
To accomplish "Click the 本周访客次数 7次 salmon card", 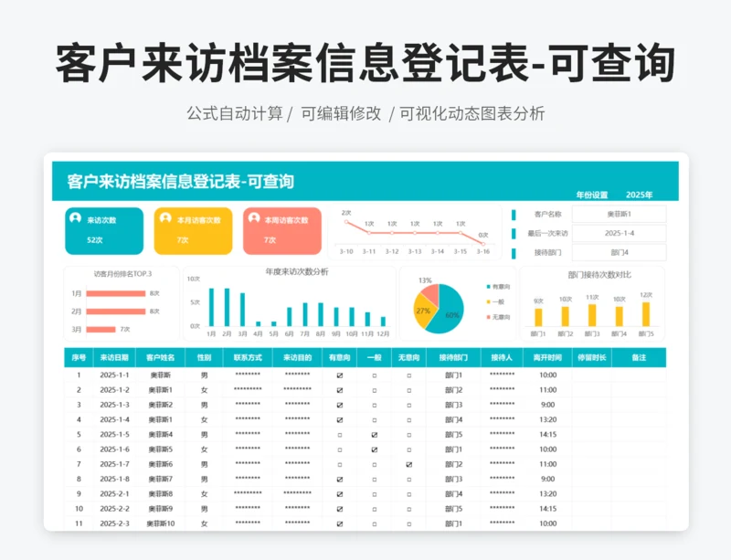I will pos(282,231).
